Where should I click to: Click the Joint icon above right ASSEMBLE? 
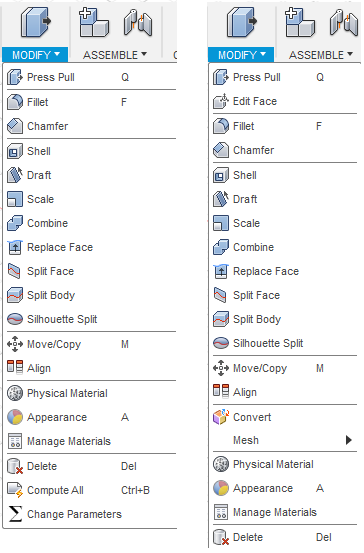343,23
